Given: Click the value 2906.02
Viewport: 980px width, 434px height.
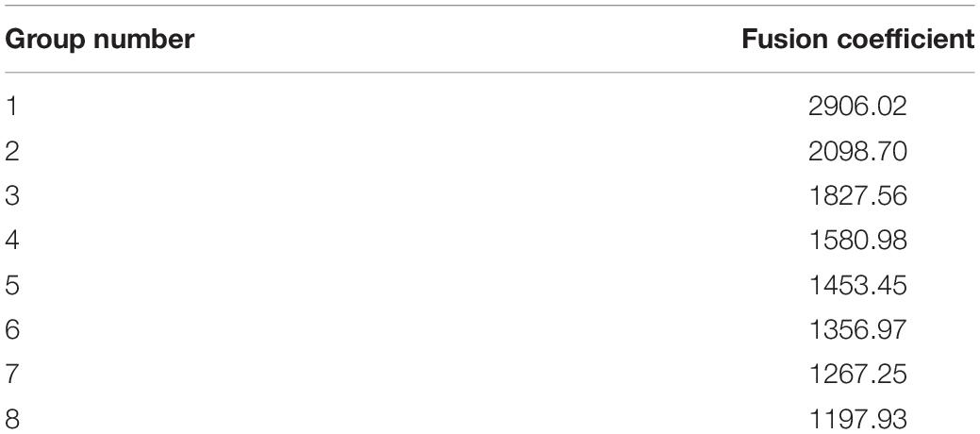Looking at the screenshot, I should tap(856, 107).
